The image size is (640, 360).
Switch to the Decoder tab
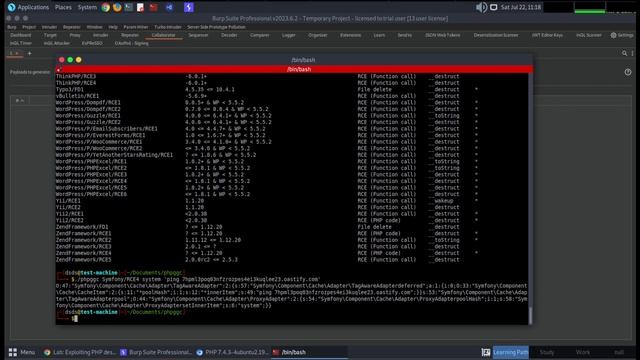coord(229,35)
